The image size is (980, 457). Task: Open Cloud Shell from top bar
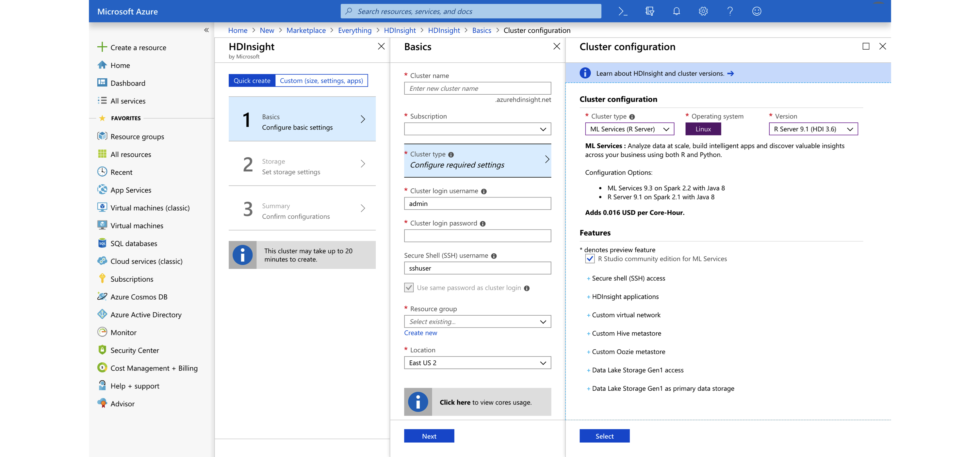(623, 11)
